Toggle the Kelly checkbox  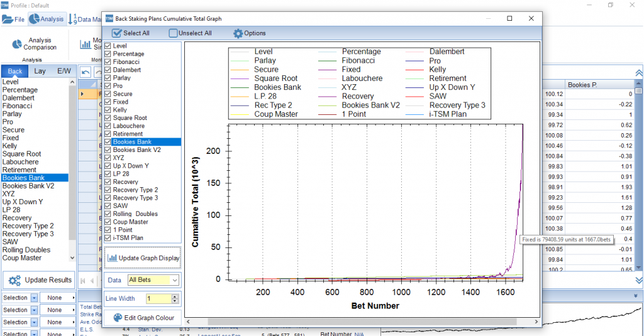click(108, 110)
